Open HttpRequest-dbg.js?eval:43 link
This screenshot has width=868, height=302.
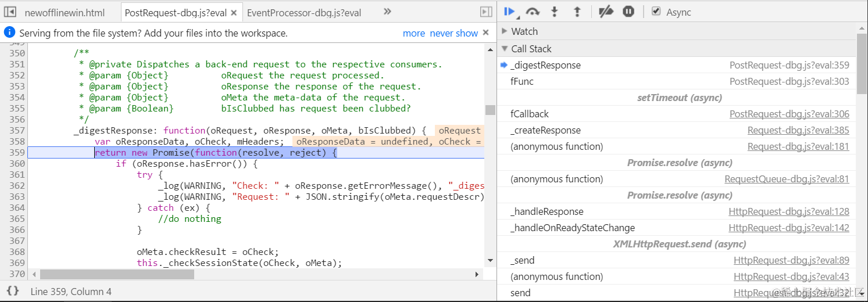pyautogui.click(x=791, y=276)
